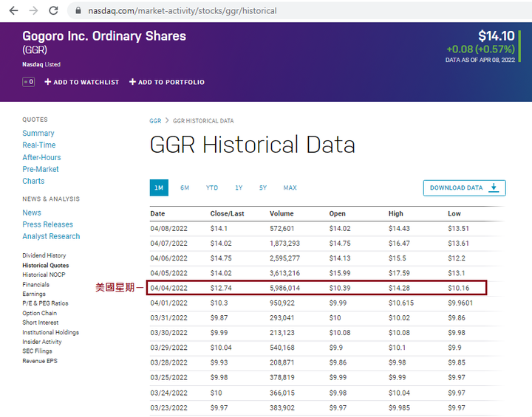Click the 04/06/2022 date cell
This screenshot has width=532, height=417.
click(169, 258)
